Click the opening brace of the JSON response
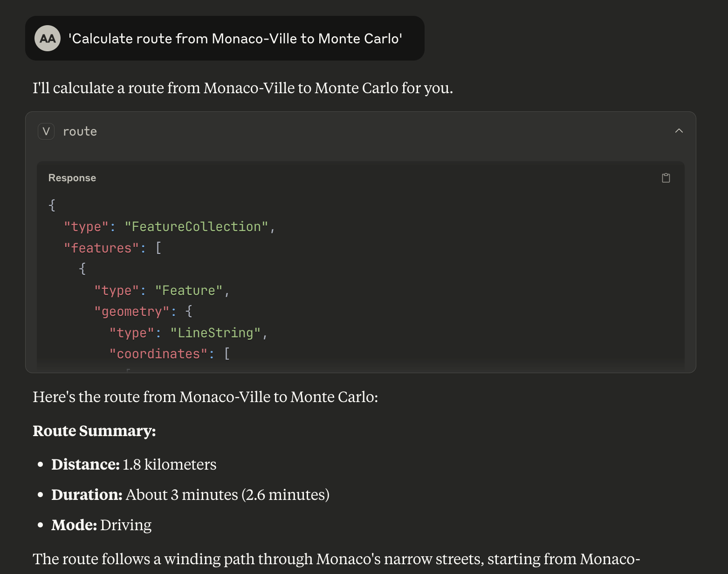 52,205
